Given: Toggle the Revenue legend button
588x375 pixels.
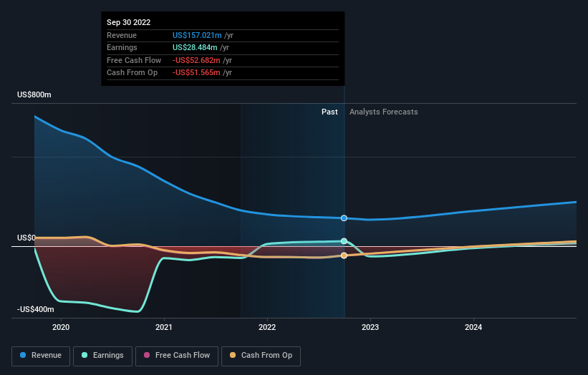Looking at the screenshot, I should pyautogui.click(x=41, y=356).
